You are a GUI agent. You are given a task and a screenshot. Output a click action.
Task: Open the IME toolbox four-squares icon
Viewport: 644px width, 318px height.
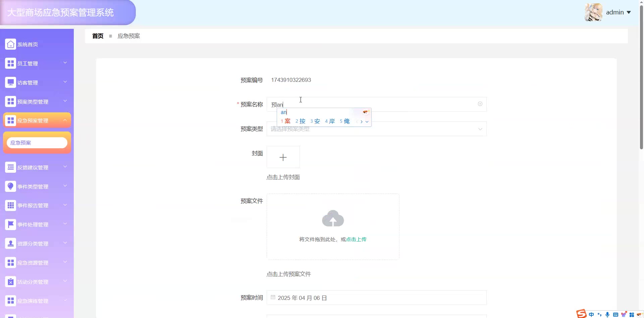pyautogui.click(x=632, y=315)
